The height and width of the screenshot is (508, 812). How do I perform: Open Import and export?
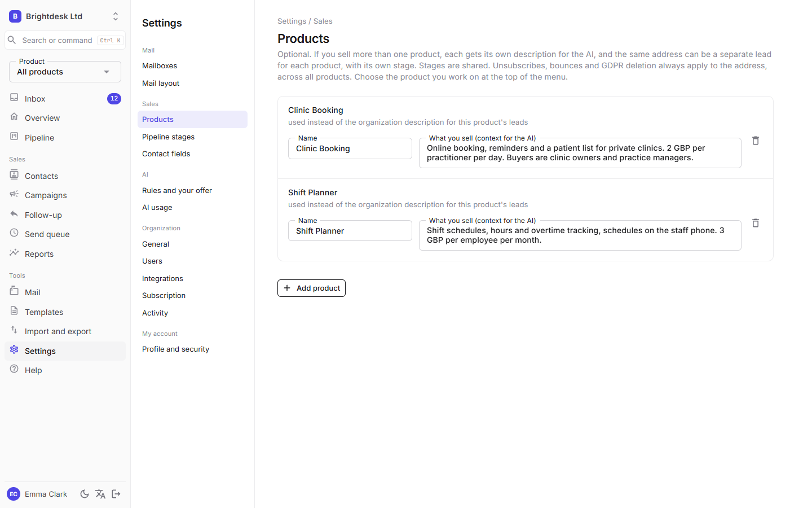(65, 331)
